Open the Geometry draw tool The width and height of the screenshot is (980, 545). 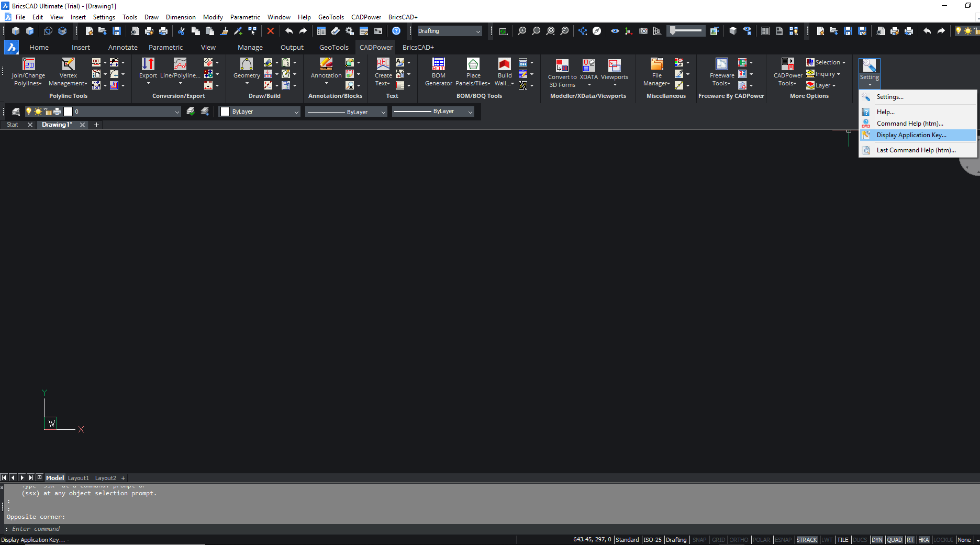(247, 71)
